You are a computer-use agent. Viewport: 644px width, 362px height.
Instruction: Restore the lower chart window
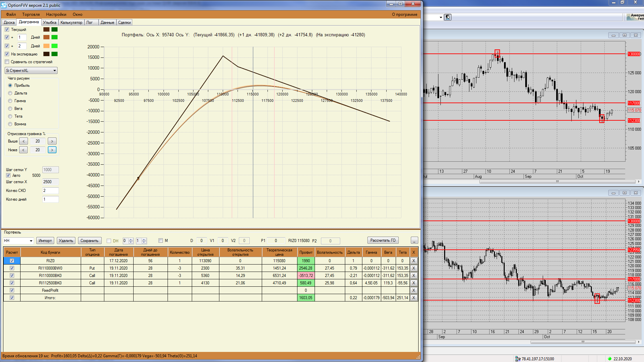[x=624, y=193]
